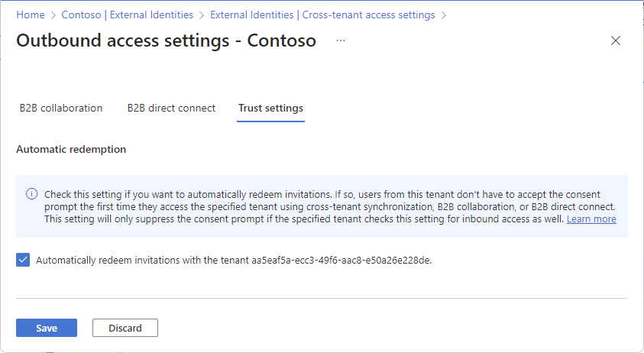Go to the Home breadcrumb
Image resolution: width=644 pixels, height=353 pixels.
(30, 15)
